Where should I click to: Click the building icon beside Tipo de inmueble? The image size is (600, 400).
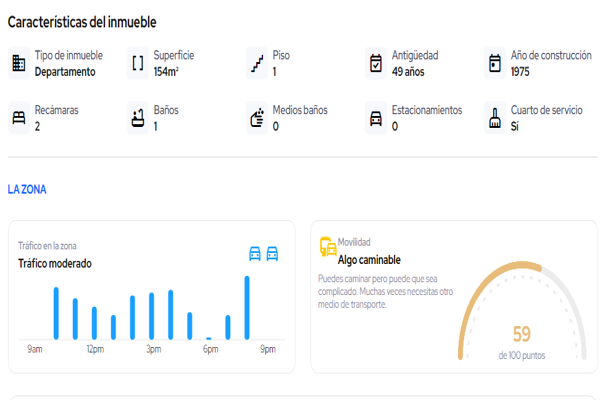(x=19, y=63)
